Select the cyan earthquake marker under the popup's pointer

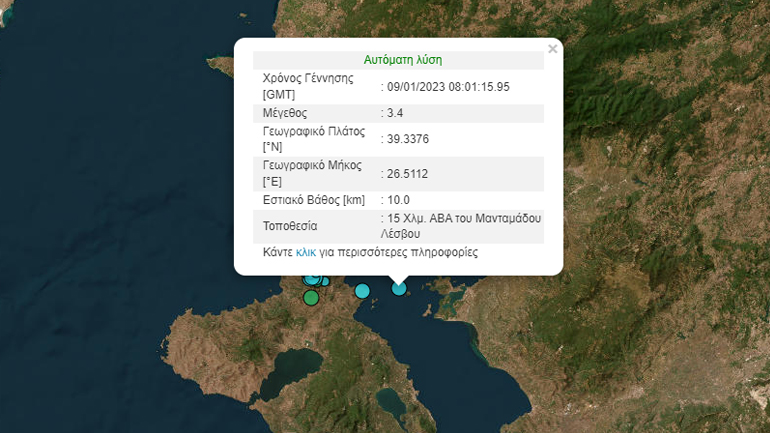(399, 288)
